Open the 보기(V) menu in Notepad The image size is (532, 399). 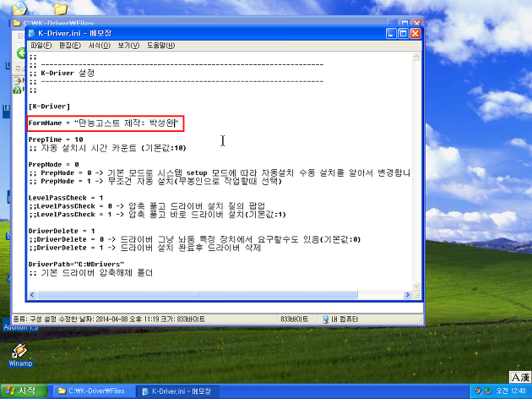tap(128, 45)
